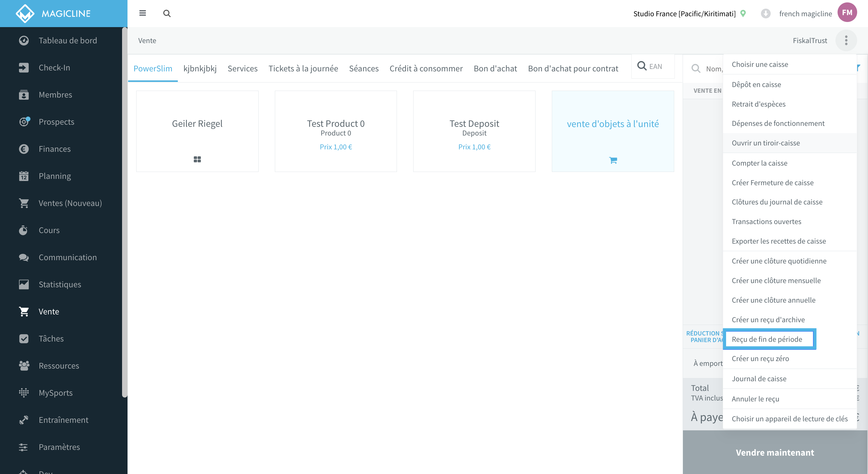Select Transactions ouvertes menu entry

click(790, 222)
